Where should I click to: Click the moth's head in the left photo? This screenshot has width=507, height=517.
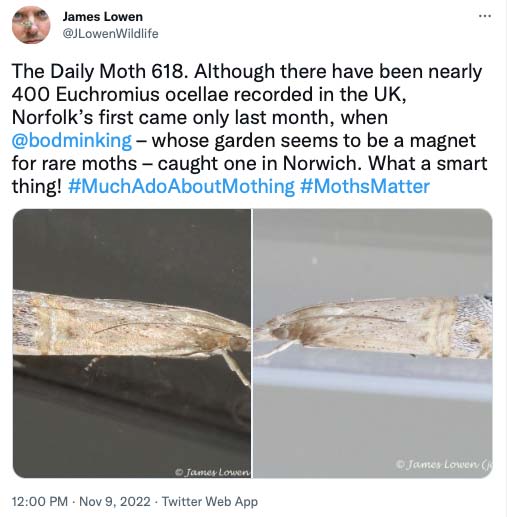click(x=237, y=342)
